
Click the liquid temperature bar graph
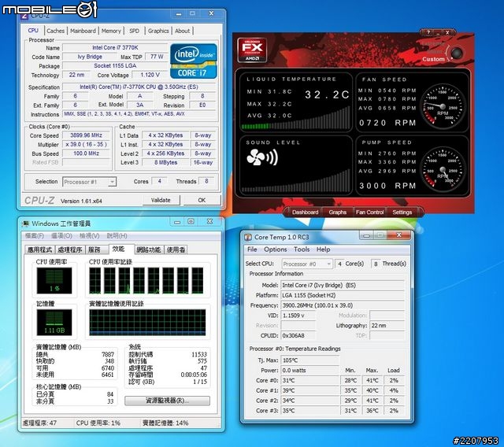coord(295,119)
